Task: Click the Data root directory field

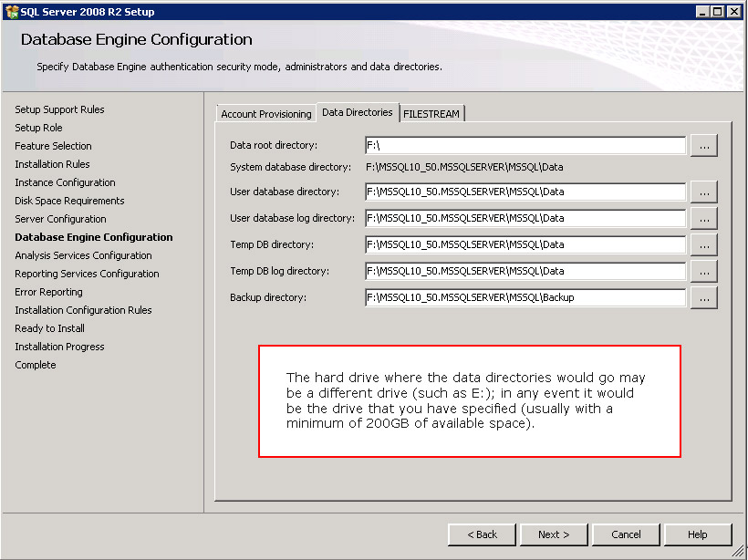Action: [525, 146]
